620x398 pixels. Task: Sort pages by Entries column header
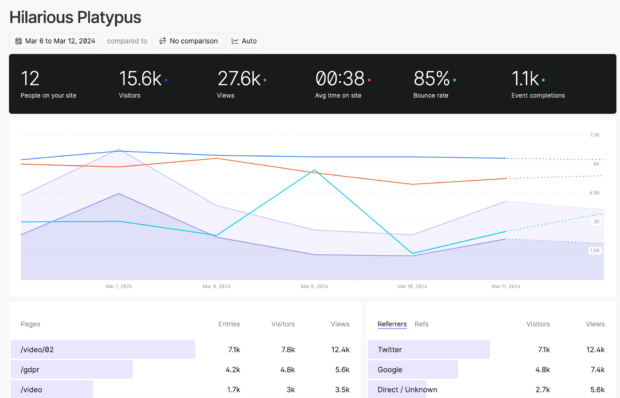[x=229, y=324]
